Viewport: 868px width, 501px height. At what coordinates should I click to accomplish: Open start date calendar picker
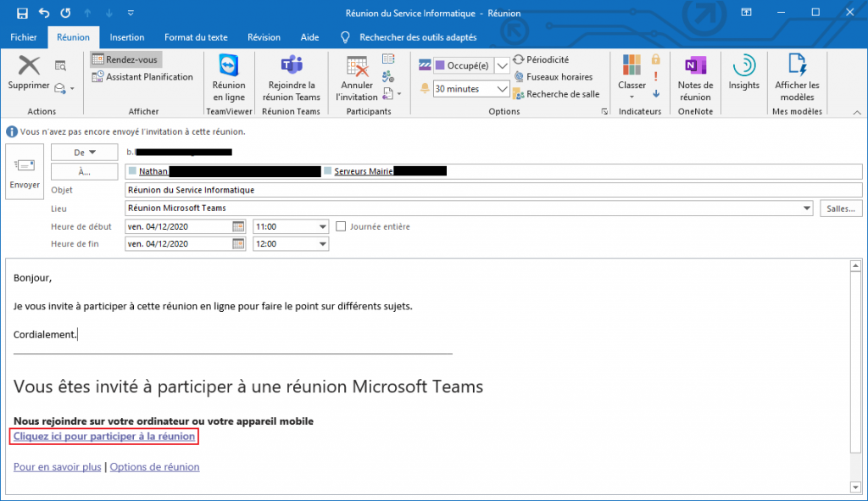coord(238,226)
